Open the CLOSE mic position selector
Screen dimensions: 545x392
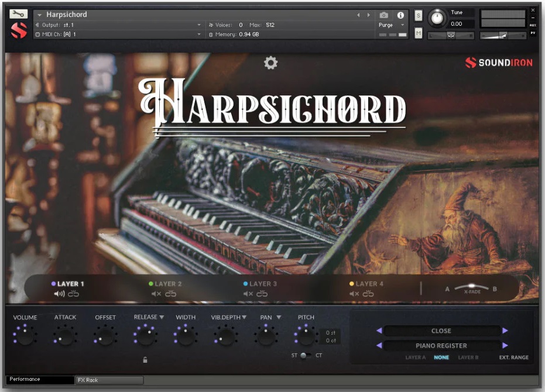click(x=441, y=331)
